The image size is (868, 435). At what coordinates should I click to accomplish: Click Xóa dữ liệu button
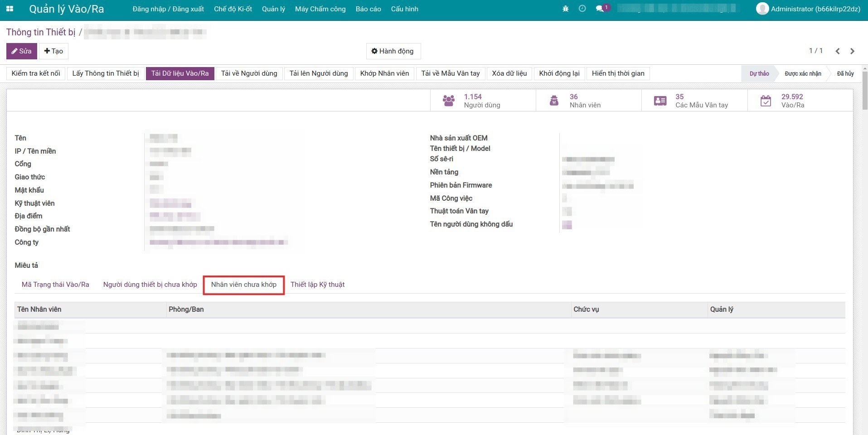(x=509, y=73)
